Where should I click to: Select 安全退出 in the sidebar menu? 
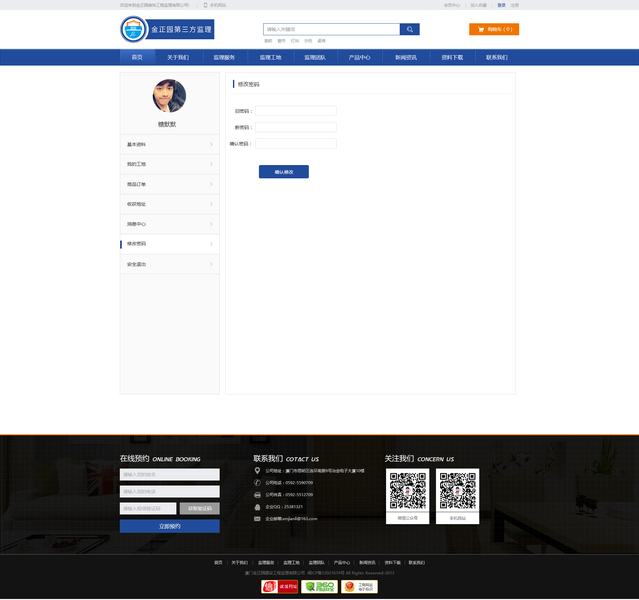[170, 264]
